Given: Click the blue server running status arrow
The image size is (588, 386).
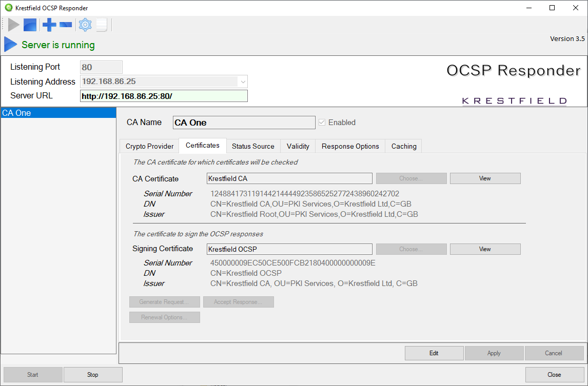Looking at the screenshot, I should coord(10,44).
